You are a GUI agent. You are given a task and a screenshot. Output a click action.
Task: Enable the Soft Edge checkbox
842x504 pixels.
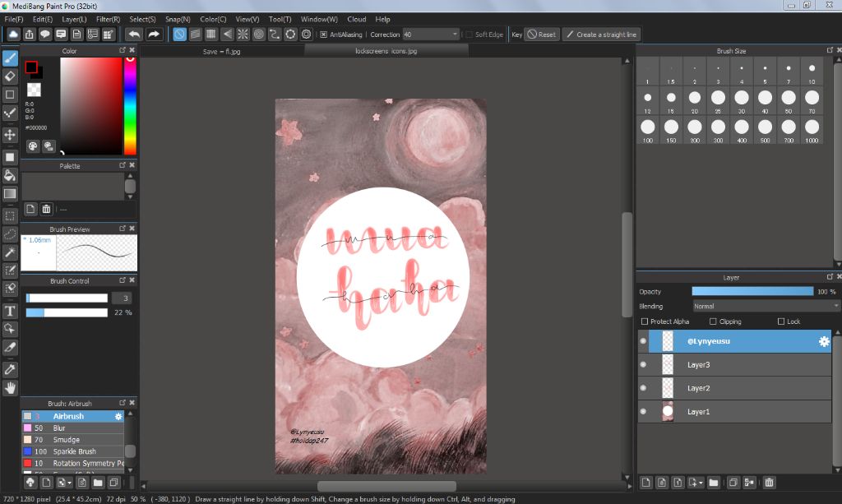click(469, 35)
